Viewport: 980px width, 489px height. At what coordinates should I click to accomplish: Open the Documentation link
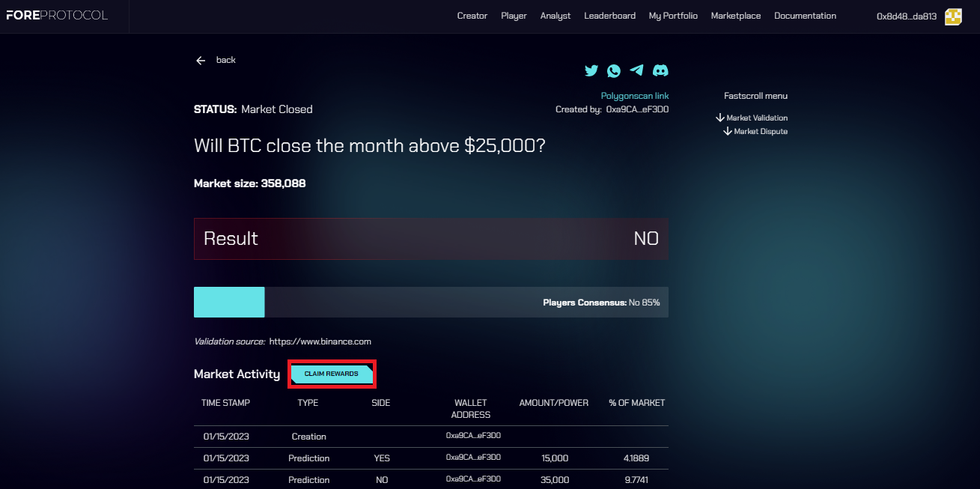805,16
